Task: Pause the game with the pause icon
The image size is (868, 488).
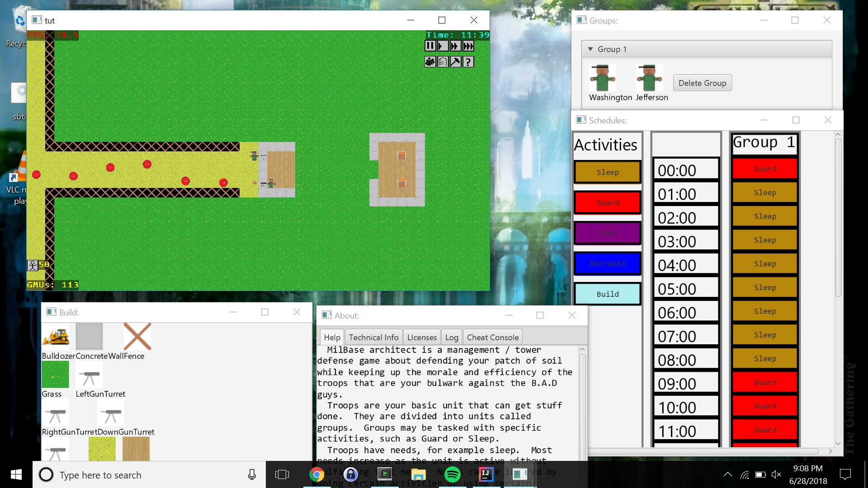Action: point(430,46)
